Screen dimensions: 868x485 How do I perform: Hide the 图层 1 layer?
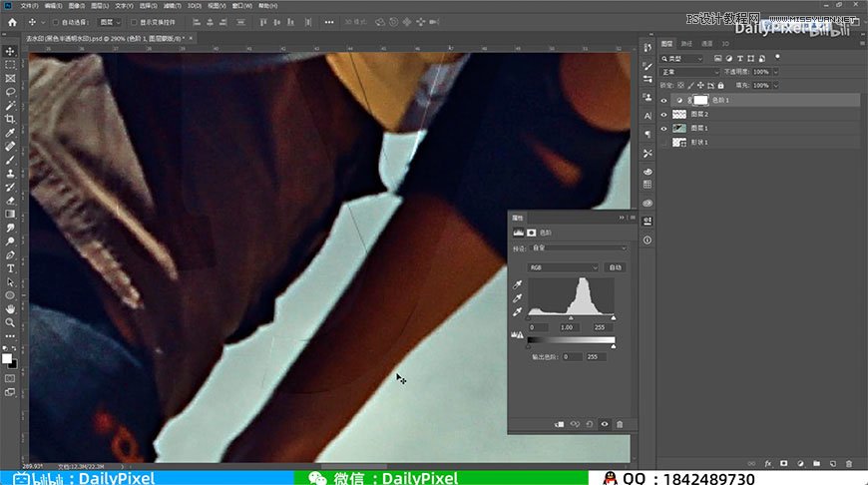[663, 129]
